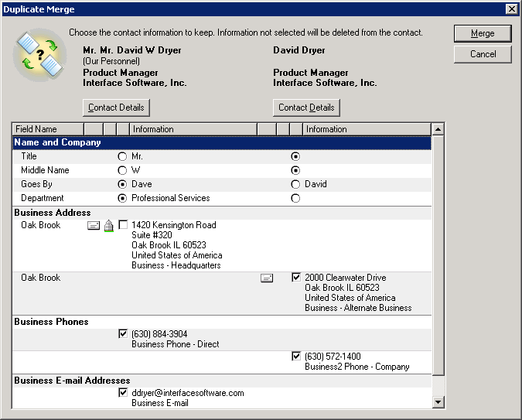Viewport: 522px width, 420px height.
Task: Select middle name 'W' option
Action: pyautogui.click(x=122, y=170)
